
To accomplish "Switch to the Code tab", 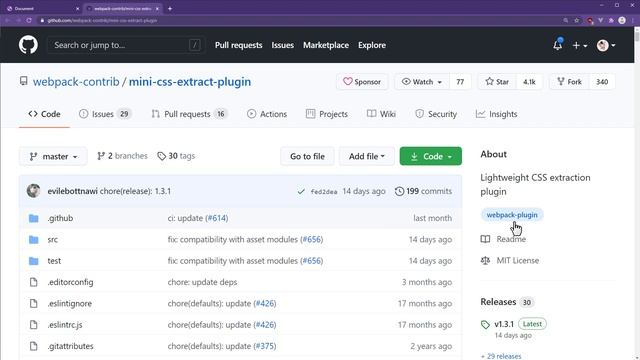I will 44,114.
